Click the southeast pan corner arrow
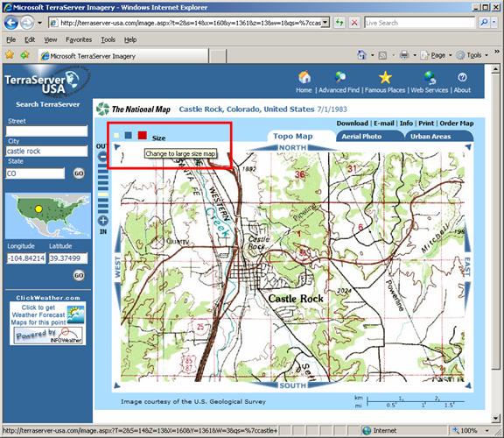The image size is (504, 438). [468, 385]
